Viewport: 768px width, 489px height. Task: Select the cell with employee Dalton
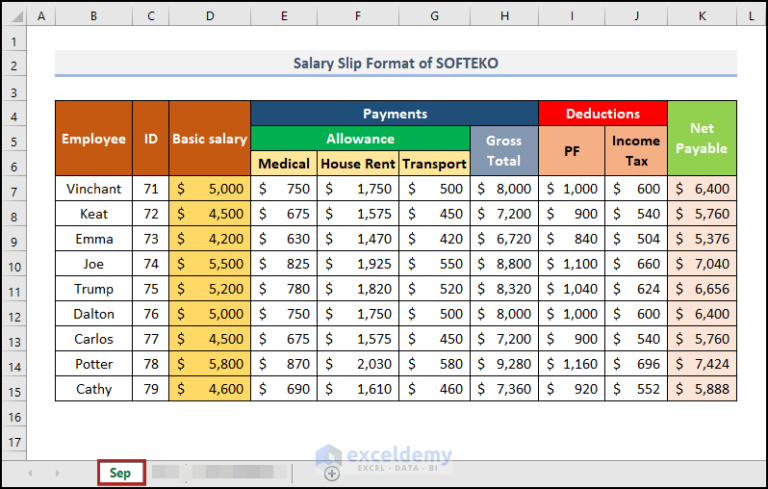(x=94, y=314)
